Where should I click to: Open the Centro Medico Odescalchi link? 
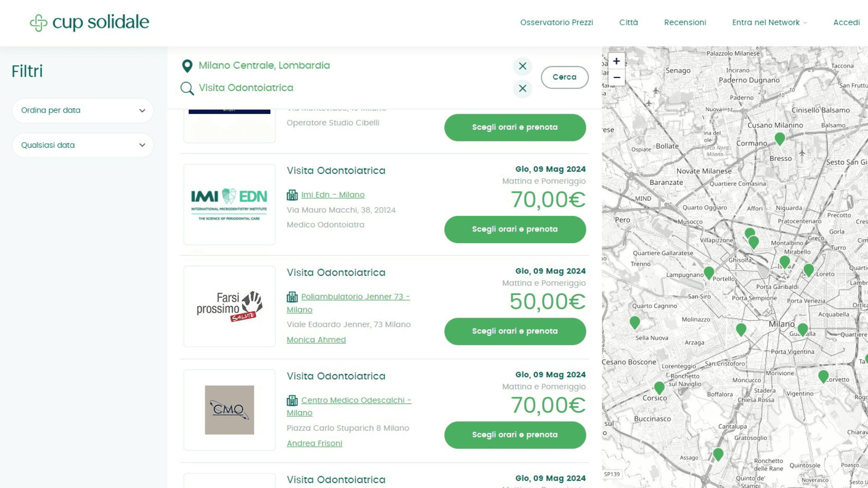(356, 401)
